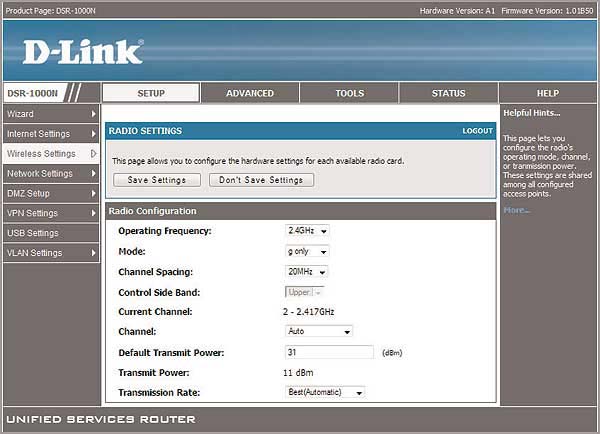Expand Internet Settings submenu arrow

(x=93, y=134)
